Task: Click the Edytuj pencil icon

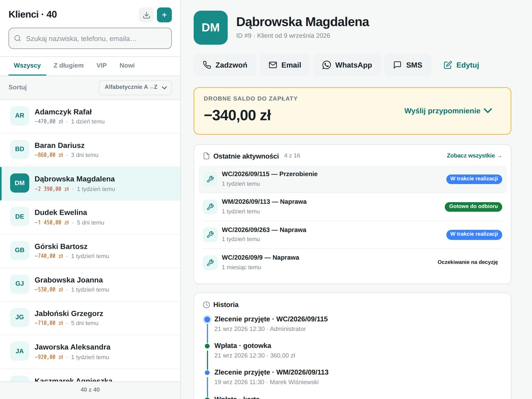Action: pos(448,65)
